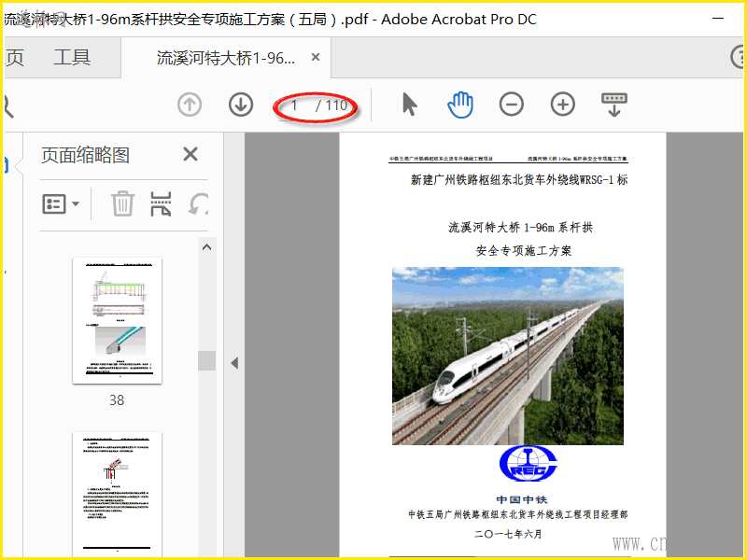
Task: Close the 流溪河特大桥1-96... document tab
Action: click(316, 57)
